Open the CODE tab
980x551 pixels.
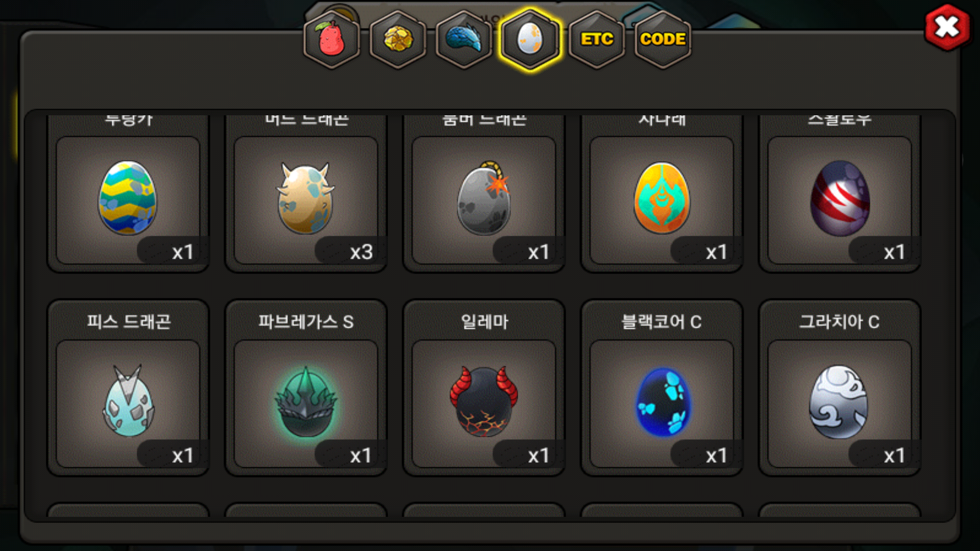pos(663,40)
